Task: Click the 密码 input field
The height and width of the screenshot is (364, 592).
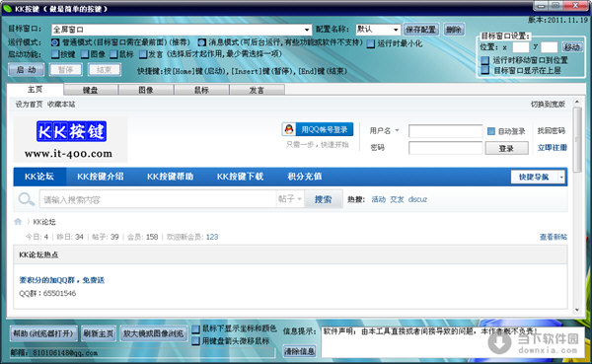Action: (446, 148)
